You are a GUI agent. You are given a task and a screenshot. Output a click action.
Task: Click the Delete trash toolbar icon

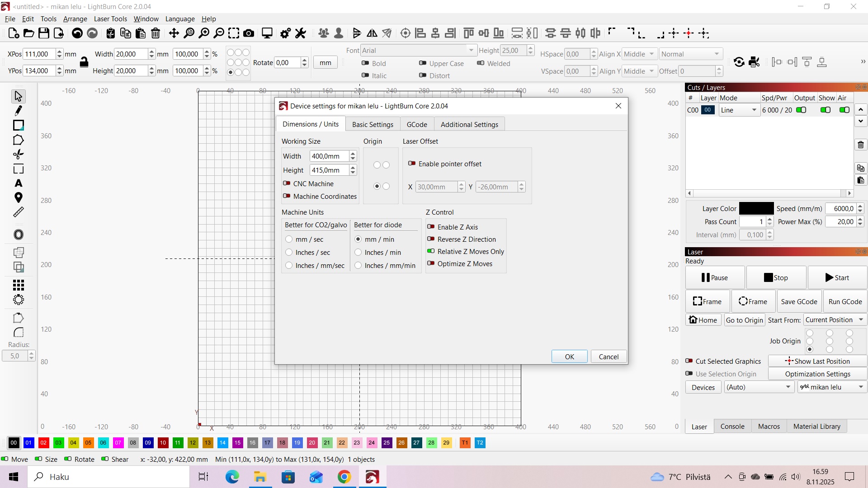[x=156, y=33]
